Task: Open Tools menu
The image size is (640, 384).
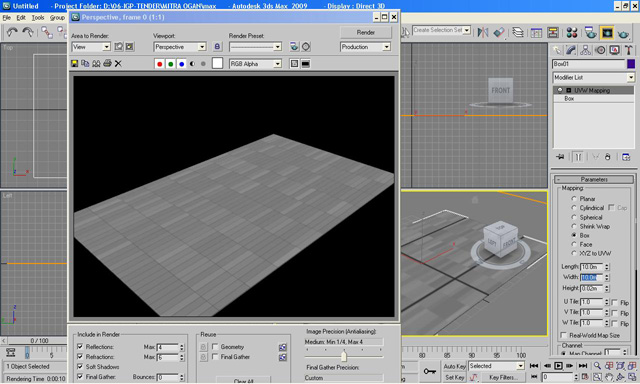Action: tap(38, 18)
